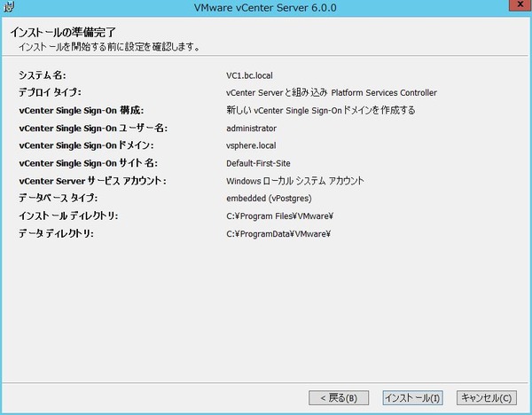Click the 'administrator' user name value
The height and width of the screenshot is (415, 532).
[x=252, y=129]
